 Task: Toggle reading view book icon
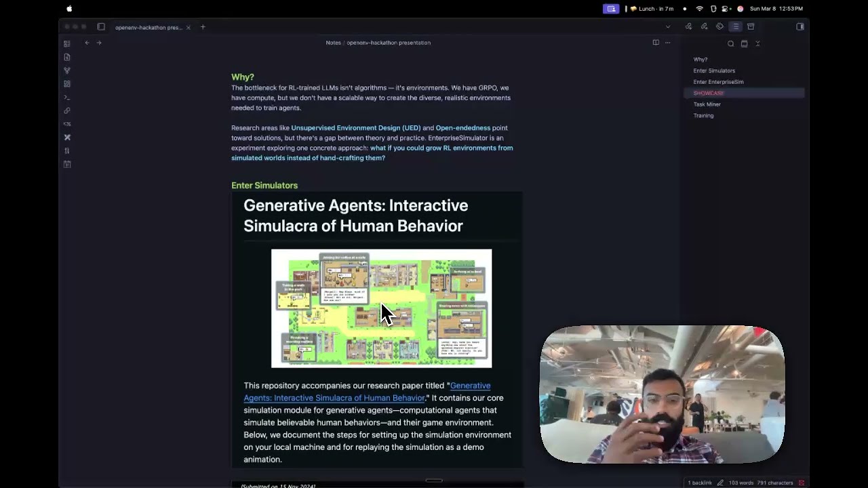(x=656, y=43)
